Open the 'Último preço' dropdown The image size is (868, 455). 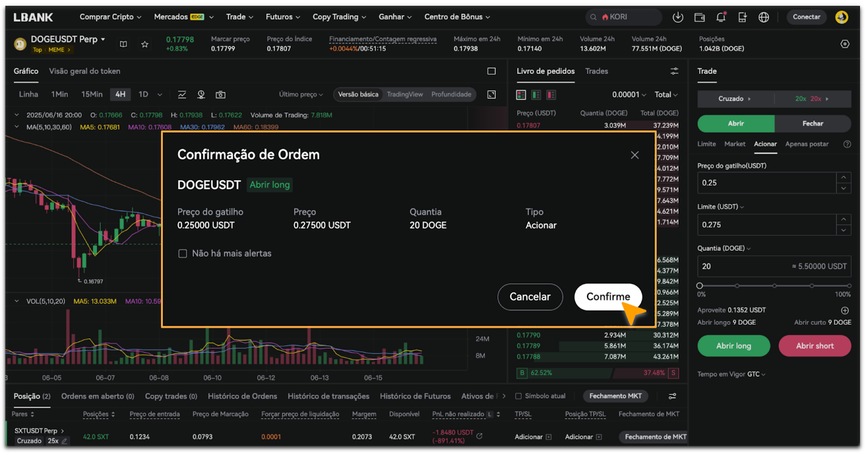click(301, 94)
